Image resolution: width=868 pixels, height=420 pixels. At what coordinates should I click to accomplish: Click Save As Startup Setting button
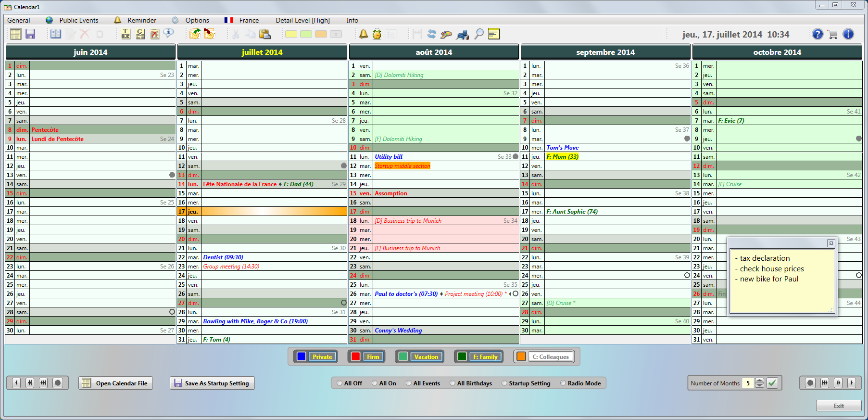click(212, 383)
